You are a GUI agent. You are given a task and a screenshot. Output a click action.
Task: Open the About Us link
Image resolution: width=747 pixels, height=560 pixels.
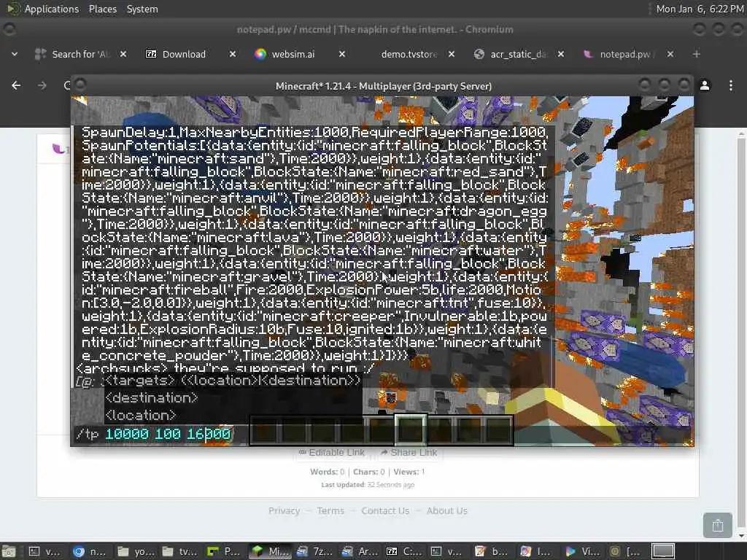(x=447, y=510)
